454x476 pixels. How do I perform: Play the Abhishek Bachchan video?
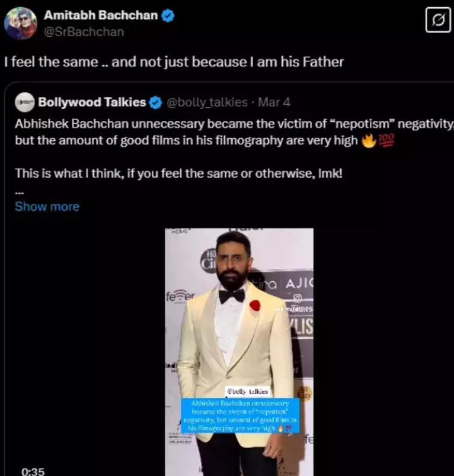[x=239, y=332]
